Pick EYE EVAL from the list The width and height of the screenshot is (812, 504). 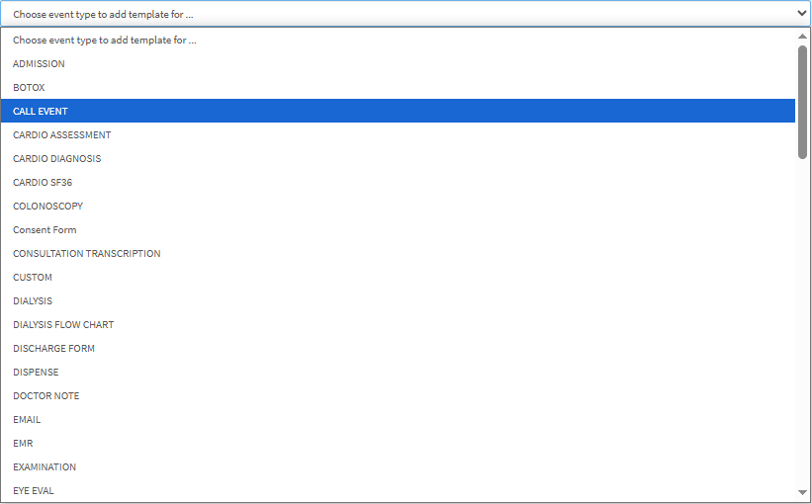pyautogui.click(x=398, y=490)
